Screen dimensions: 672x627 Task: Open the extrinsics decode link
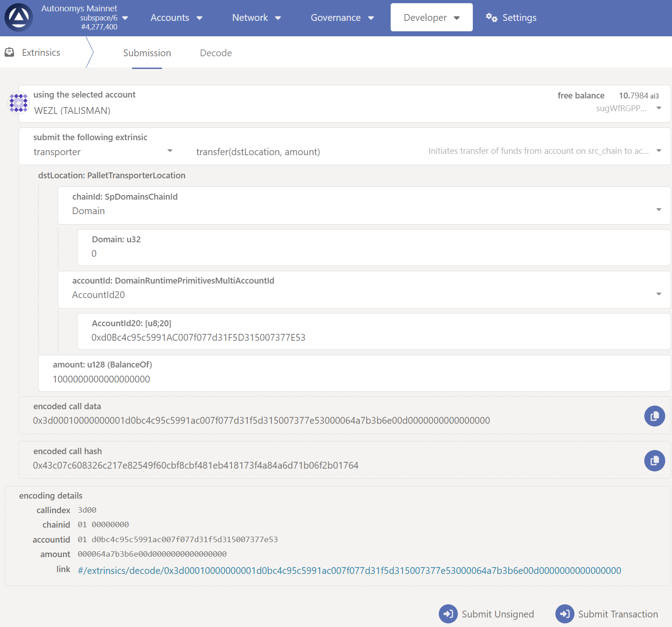349,570
